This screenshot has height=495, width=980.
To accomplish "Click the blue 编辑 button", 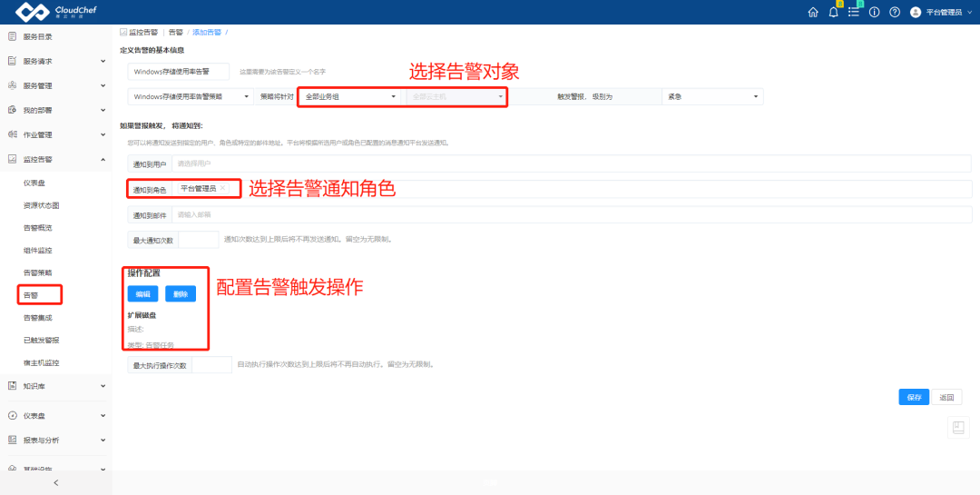I will [x=143, y=294].
